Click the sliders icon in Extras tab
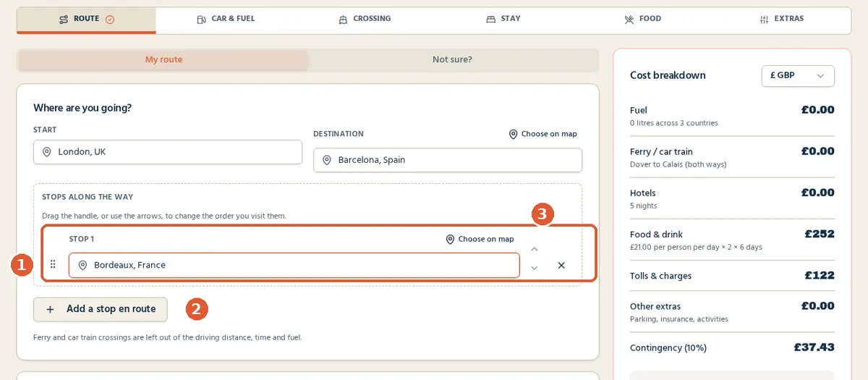This screenshot has width=868, height=380. click(x=764, y=20)
